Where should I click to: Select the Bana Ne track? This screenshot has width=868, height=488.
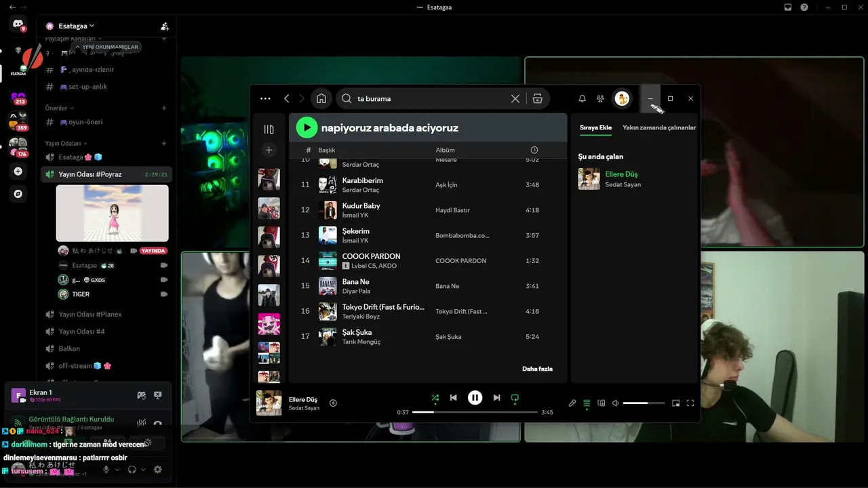point(428,286)
